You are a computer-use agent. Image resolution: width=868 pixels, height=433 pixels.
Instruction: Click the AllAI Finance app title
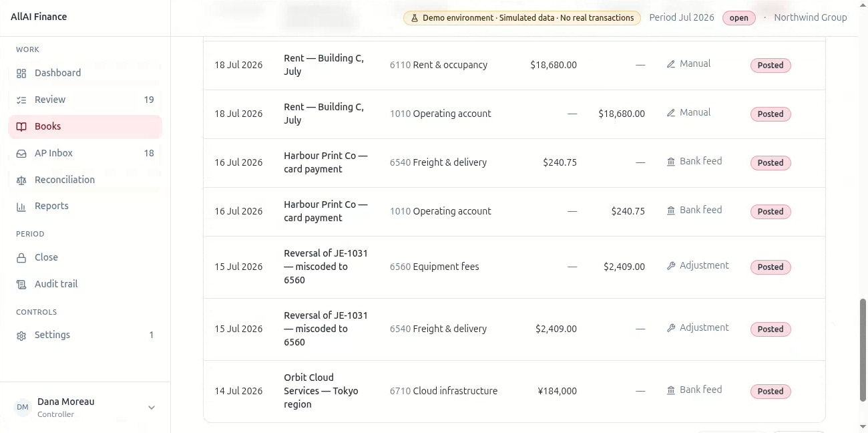pyautogui.click(x=39, y=17)
